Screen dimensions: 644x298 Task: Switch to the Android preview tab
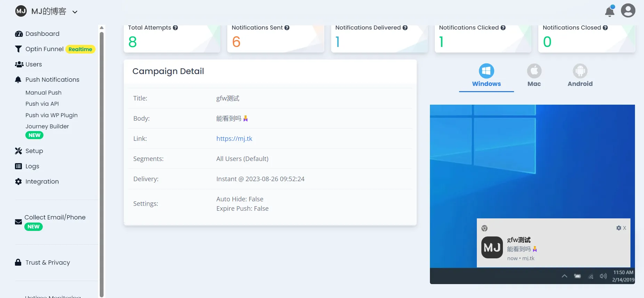(580, 75)
